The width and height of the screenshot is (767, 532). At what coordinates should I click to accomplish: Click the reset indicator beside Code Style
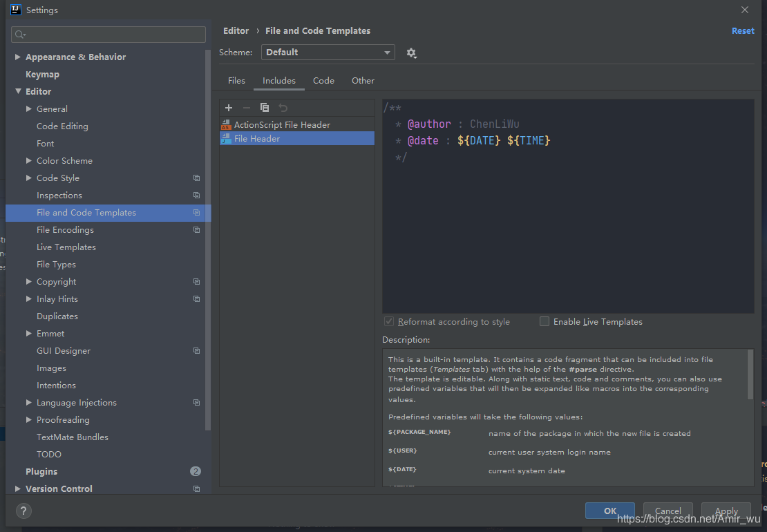pyautogui.click(x=196, y=178)
